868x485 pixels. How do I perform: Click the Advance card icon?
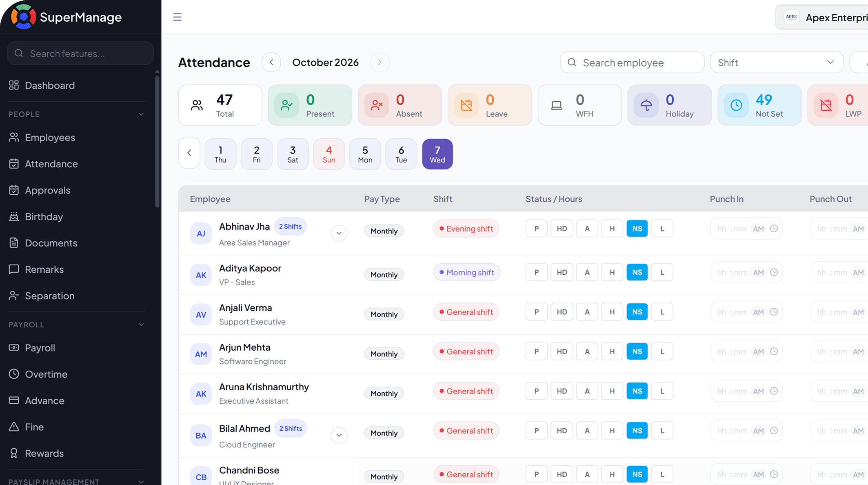14,400
